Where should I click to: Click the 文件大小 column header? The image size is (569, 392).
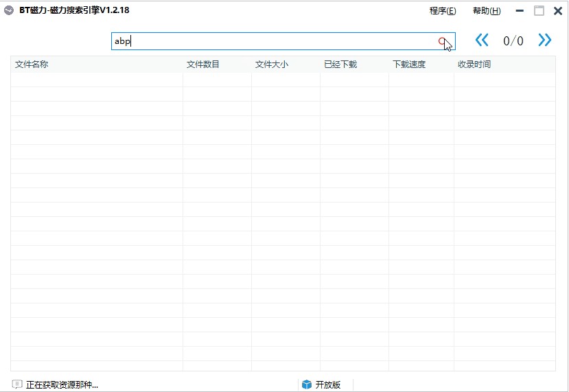tap(272, 65)
